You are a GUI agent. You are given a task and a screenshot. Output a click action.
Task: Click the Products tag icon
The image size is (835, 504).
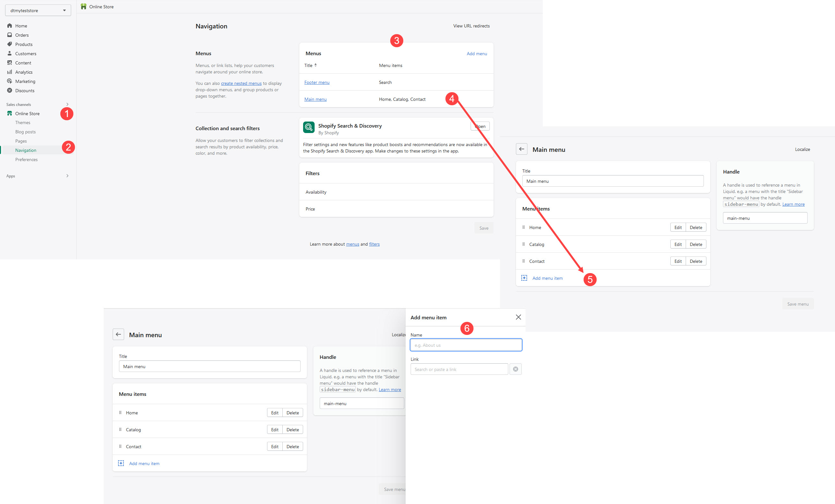(x=10, y=44)
